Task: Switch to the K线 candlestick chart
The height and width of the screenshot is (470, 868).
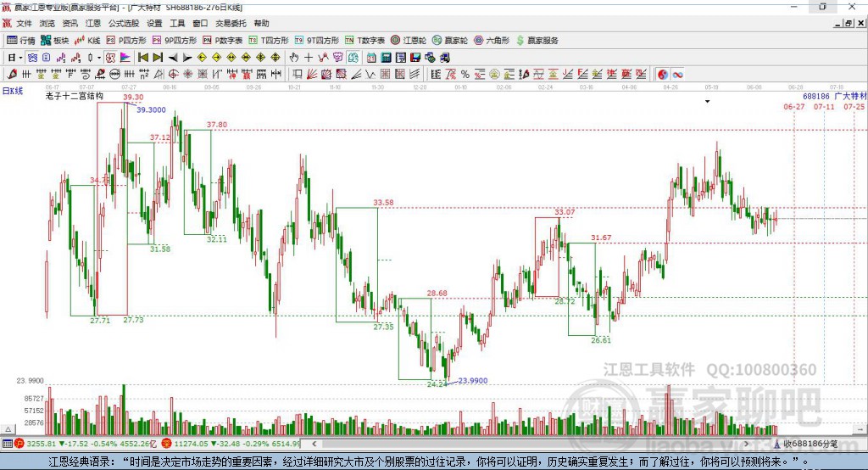Action: tap(87, 41)
